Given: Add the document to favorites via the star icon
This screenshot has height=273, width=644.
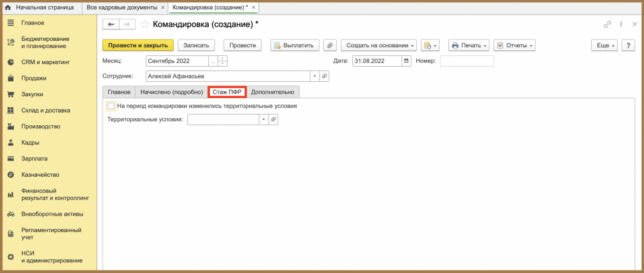Looking at the screenshot, I should pyautogui.click(x=145, y=25).
